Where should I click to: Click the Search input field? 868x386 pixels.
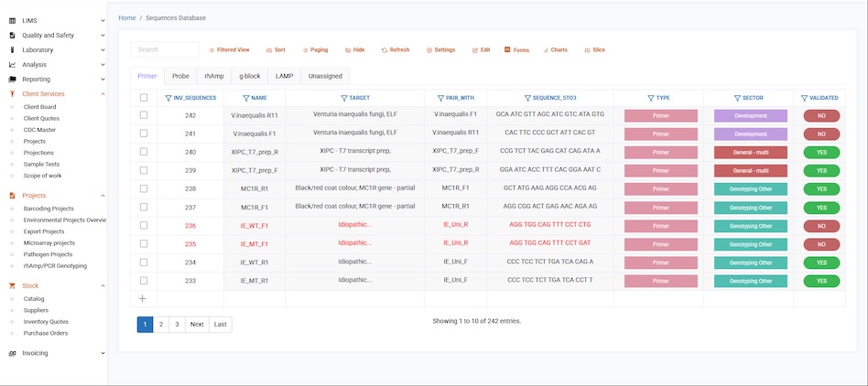point(165,49)
